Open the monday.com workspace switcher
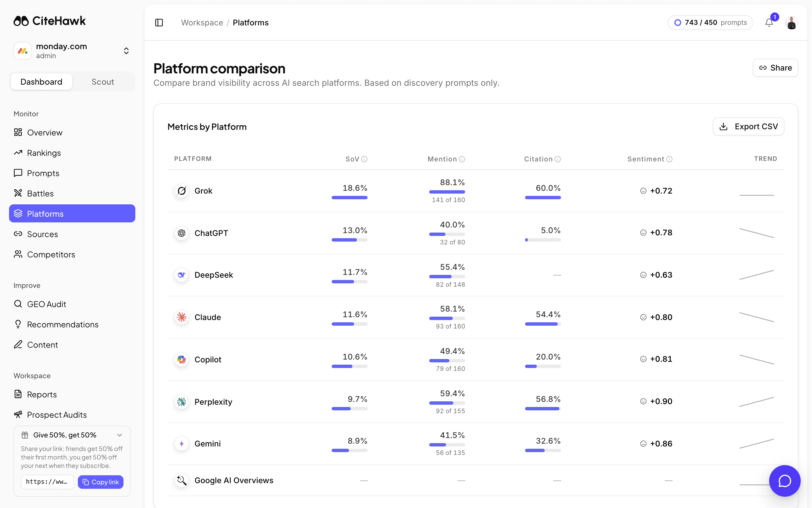 point(72,51)
